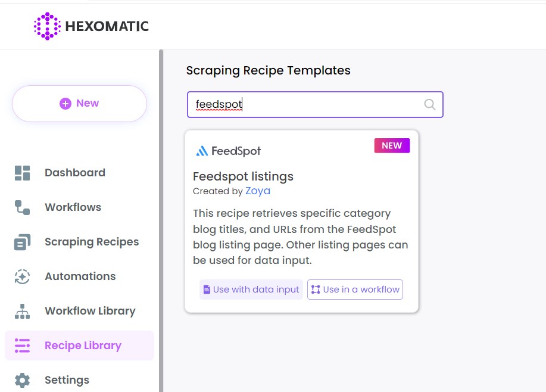Click the sidebar vertical scrollbar
Image resolution: width=546 pixels, height=392 pixels.
point(161,220)
